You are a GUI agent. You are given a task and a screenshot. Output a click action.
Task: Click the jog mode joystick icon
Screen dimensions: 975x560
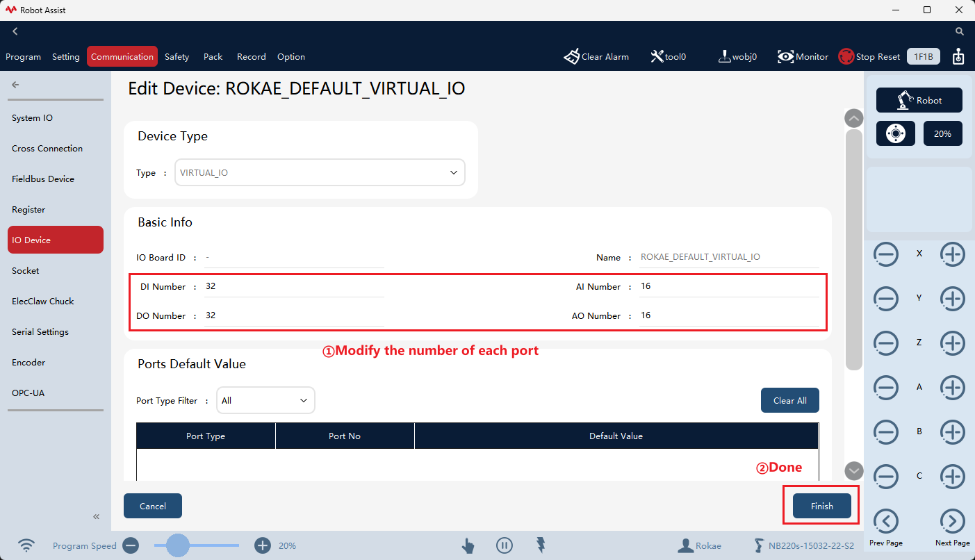tap(896, 133)
